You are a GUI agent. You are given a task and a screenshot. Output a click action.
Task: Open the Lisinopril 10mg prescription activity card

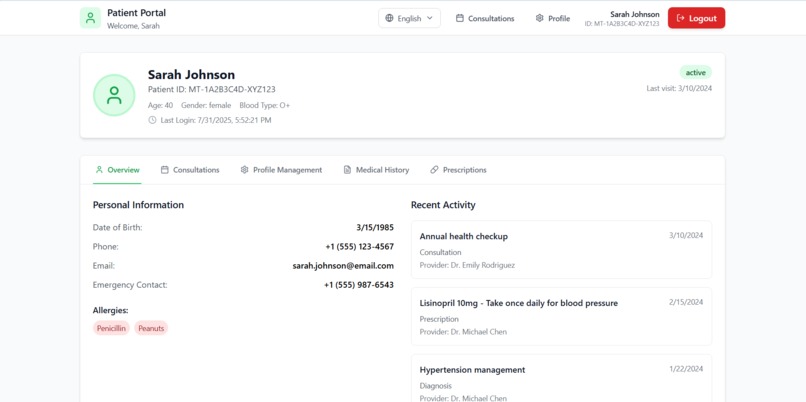click(x=561, y=317)
